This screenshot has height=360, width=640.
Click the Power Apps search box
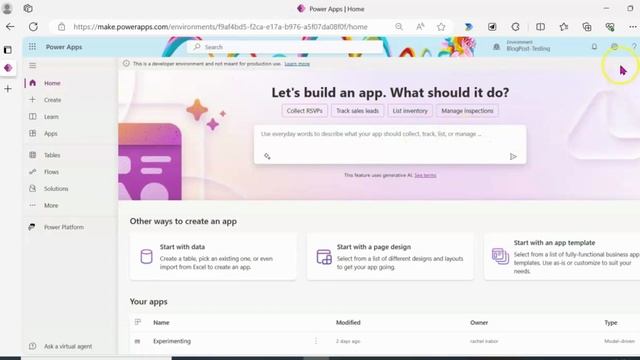[286, 47]
